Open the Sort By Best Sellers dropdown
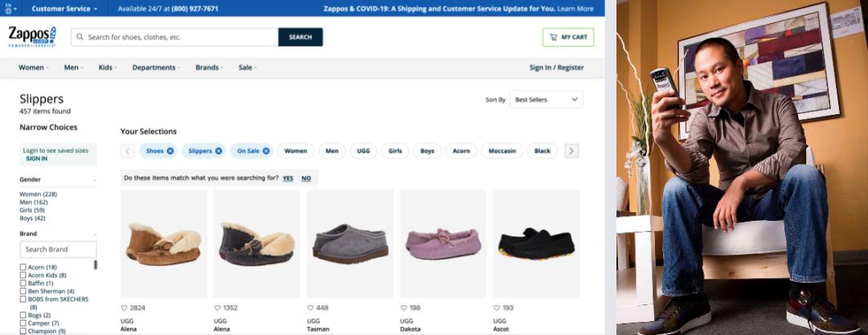This screenshot has width=868, height=335. coord(546,100)
